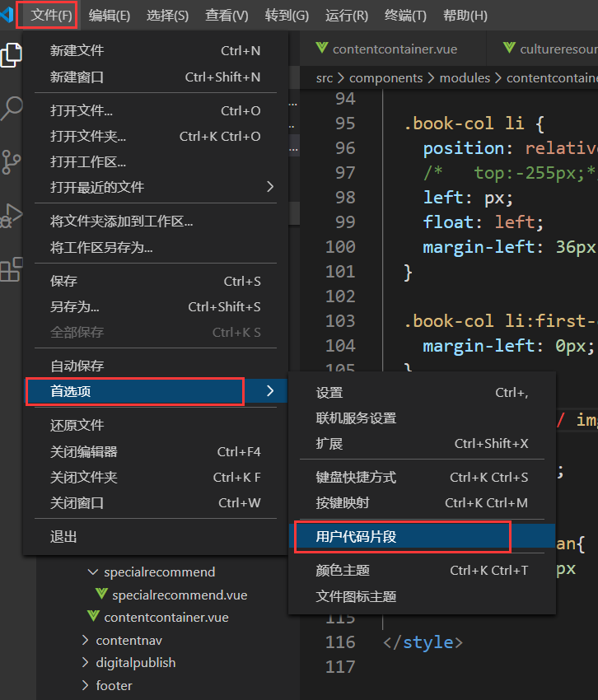Select 打开工作区... menu entry
The width and height of the screenshot is (598, 700).
point(156,161)
